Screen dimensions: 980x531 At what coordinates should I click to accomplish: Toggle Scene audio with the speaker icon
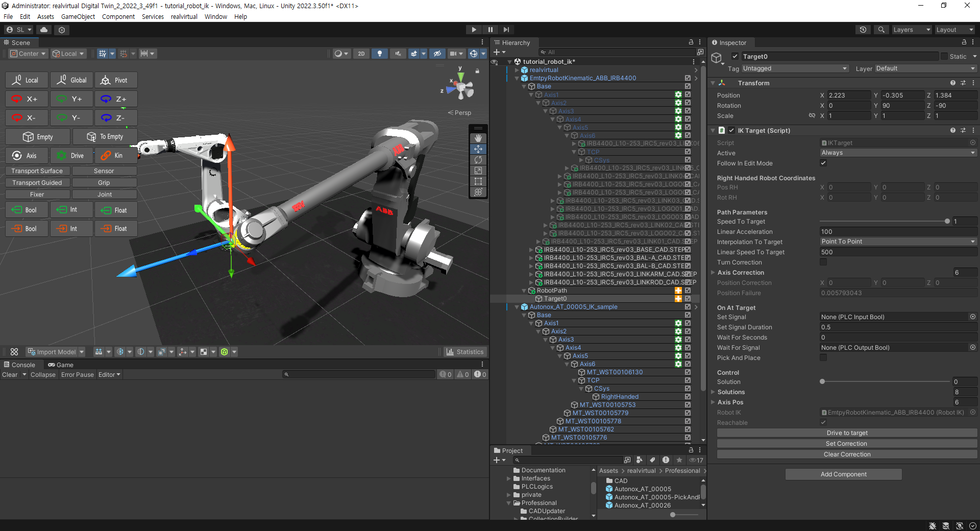pyautogui.click(x=398, y=54)
